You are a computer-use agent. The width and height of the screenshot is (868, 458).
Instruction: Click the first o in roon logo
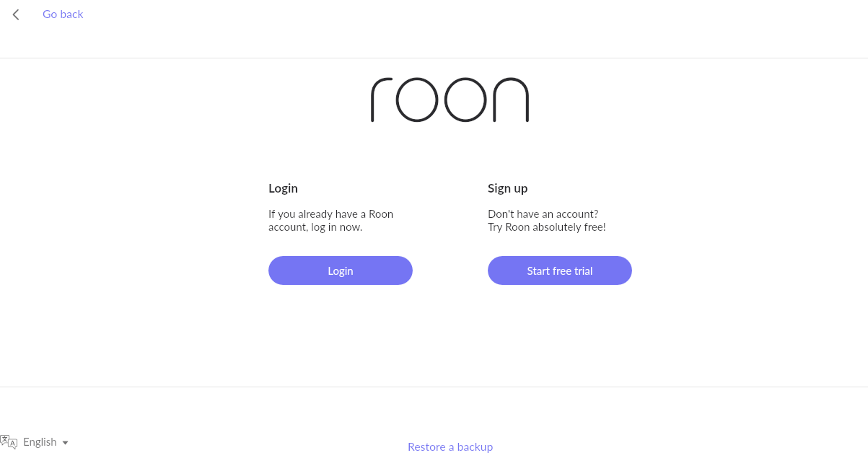(417, 100)
